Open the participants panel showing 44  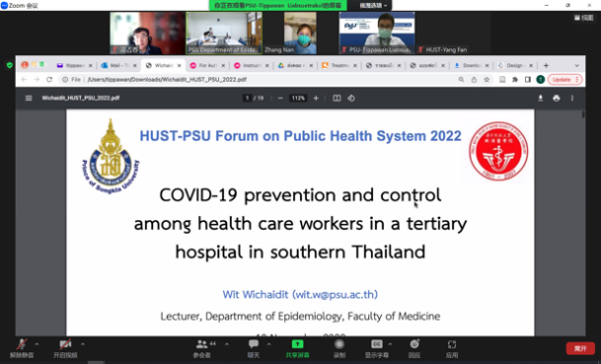pyautogui.click(x=202, y=348)
